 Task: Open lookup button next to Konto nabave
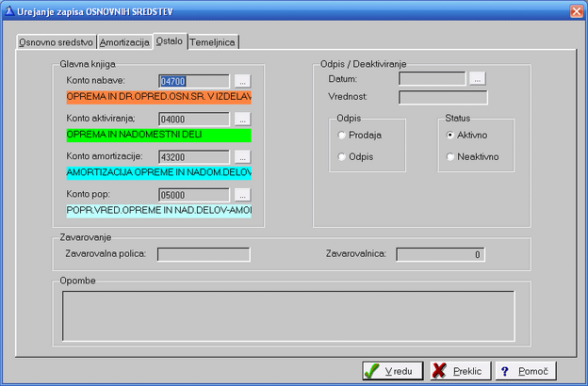(242, 81)
